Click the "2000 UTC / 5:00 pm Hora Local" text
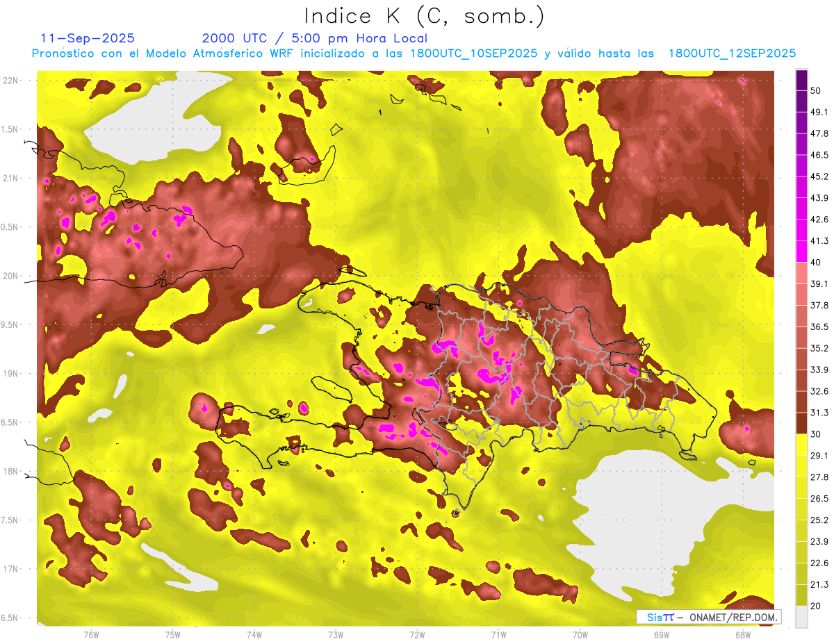This screenshot has width=834, height=644. [314, 38]
